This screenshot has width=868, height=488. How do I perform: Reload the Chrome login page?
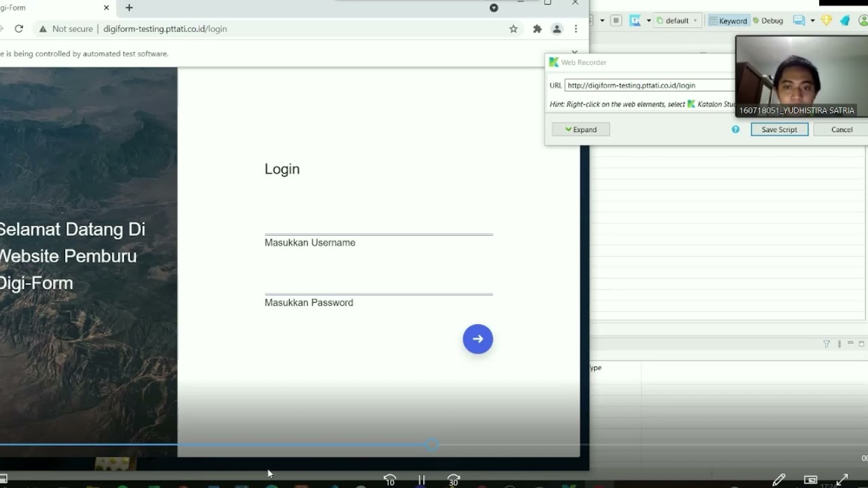[x=19, y=28]
